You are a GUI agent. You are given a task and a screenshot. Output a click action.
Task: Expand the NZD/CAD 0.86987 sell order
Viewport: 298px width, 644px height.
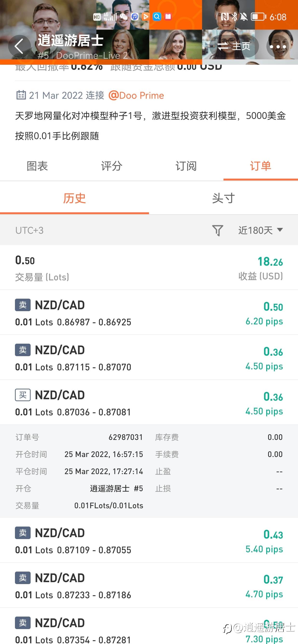149,313
